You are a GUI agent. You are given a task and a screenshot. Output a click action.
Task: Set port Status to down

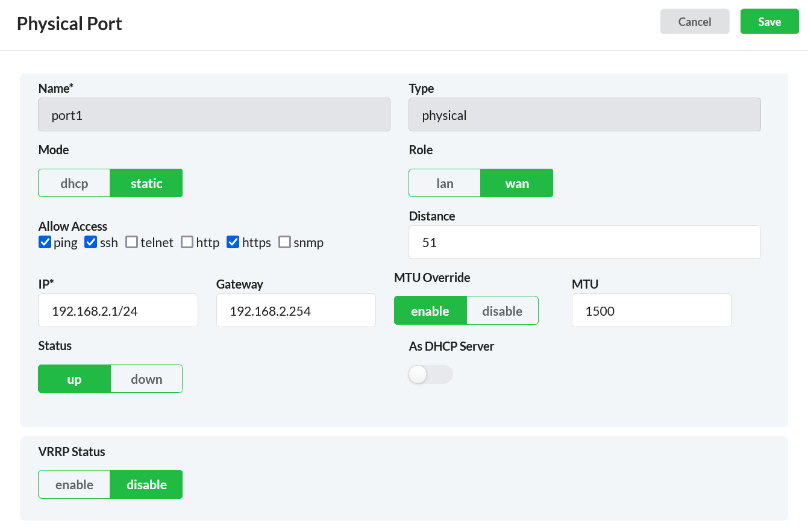(146, 378)
